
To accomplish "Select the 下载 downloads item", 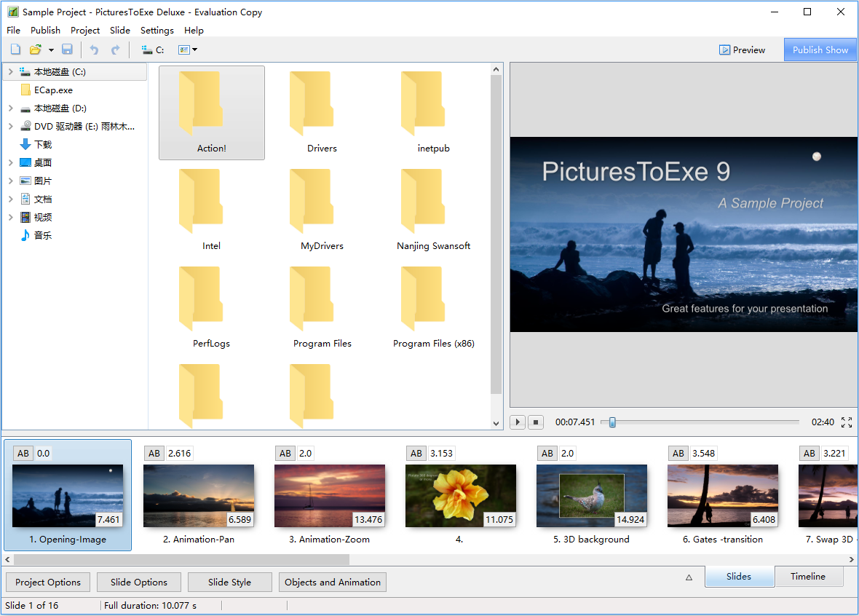I will (36, 145).
